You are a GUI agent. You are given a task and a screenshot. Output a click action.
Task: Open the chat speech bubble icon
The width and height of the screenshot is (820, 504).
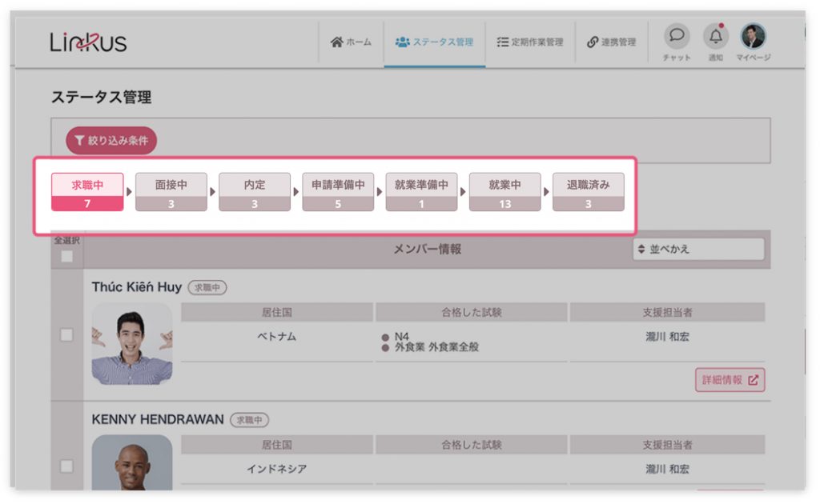[x=677, y=36]
